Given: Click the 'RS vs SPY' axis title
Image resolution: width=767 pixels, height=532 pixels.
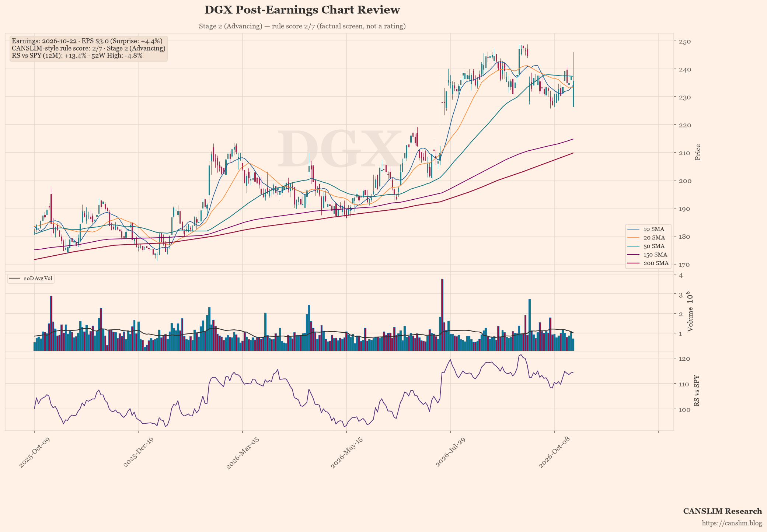Looking at the screenshot, I should pyautogui.click(x=697, y=391).
